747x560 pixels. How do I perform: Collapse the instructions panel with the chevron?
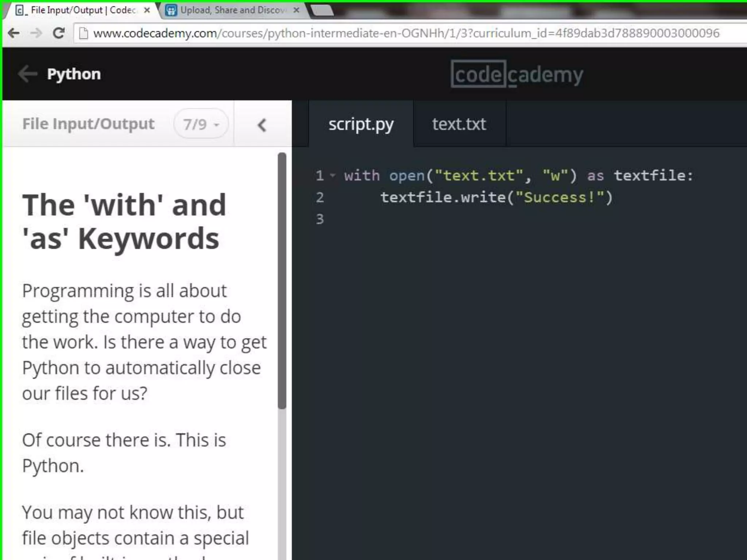262,125
